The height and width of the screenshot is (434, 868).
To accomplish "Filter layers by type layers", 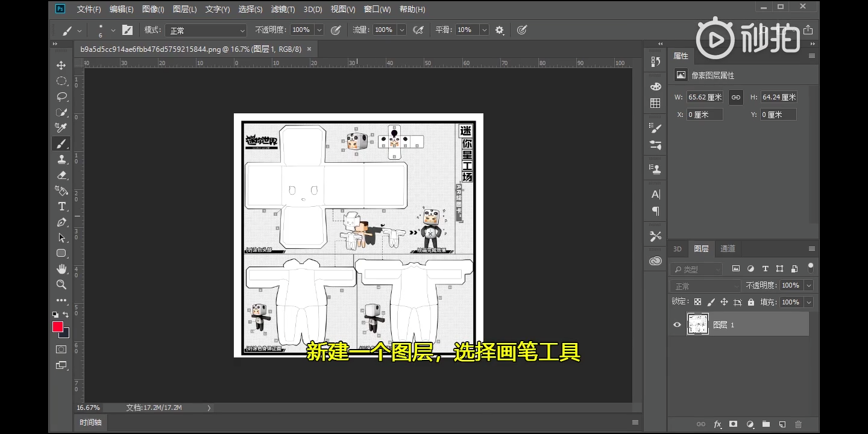I will [765, 269].
